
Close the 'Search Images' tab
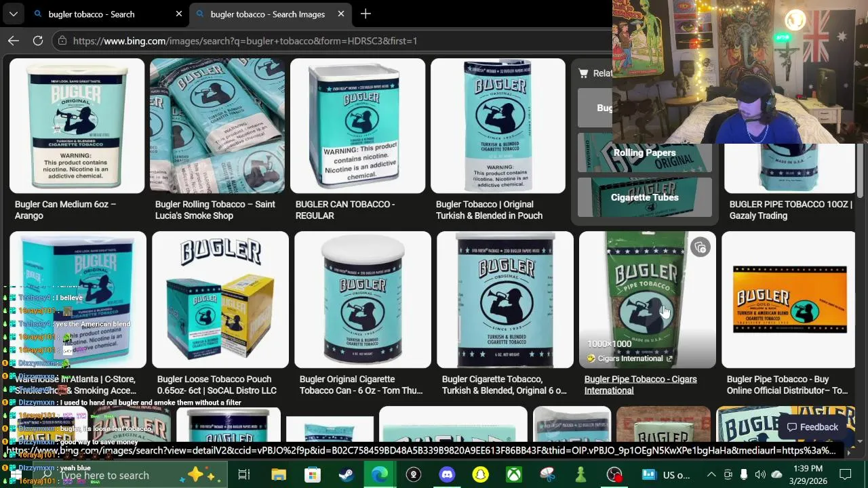tap(341, 14)
